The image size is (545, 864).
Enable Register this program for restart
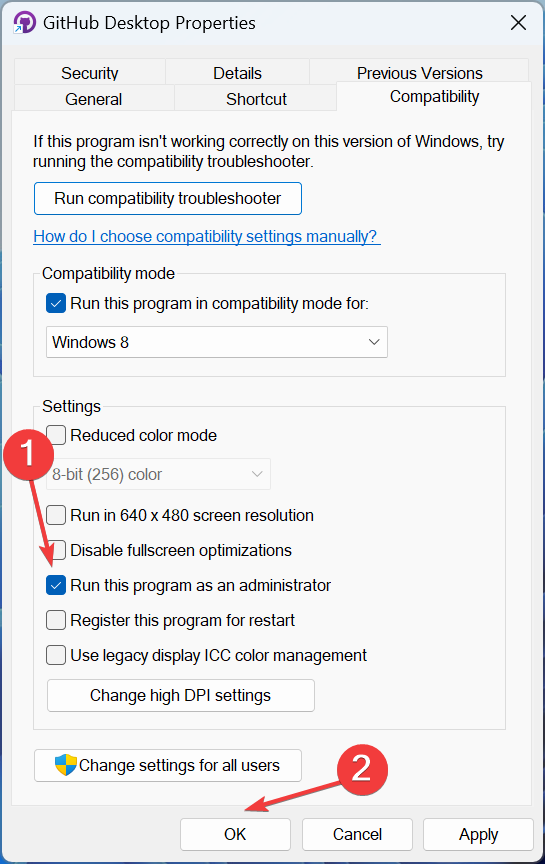pyautogui.click(x=56, y=620)
